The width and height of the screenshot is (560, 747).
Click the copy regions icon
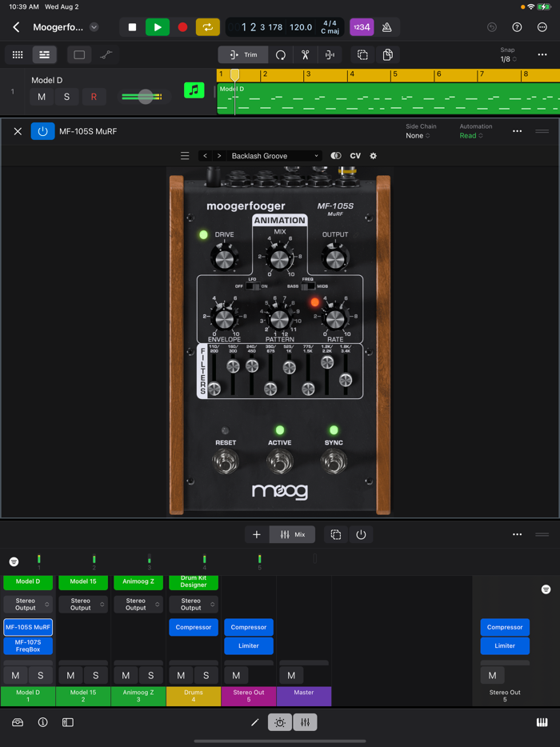[387, 55]
